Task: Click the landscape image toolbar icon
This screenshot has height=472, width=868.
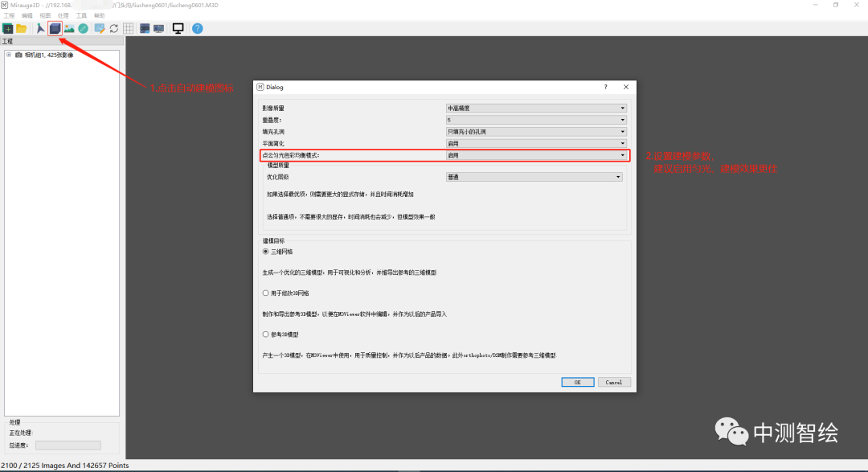Action: point(69,28)
